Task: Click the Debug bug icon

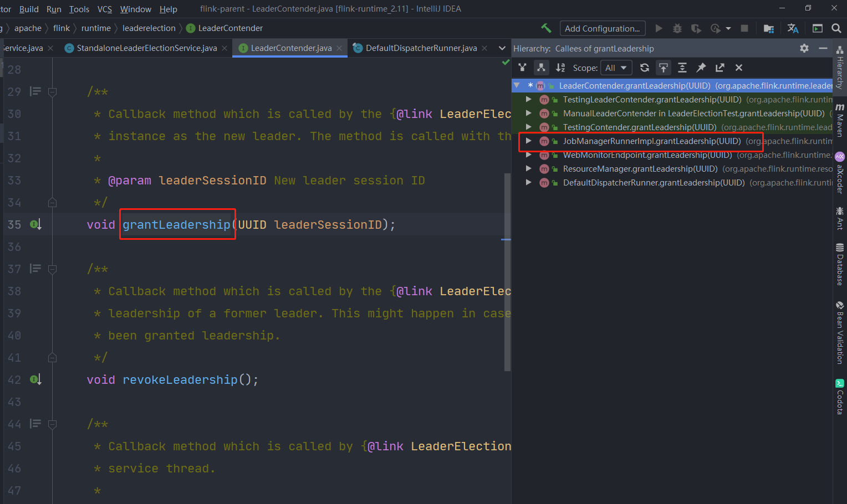Action: [677, 28]
